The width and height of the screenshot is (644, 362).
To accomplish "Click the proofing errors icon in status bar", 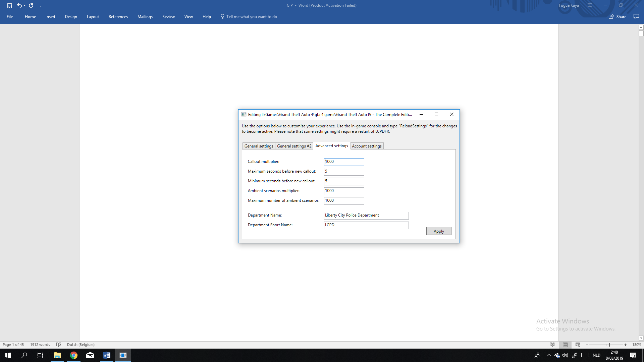I will click(x=59, y=345).
